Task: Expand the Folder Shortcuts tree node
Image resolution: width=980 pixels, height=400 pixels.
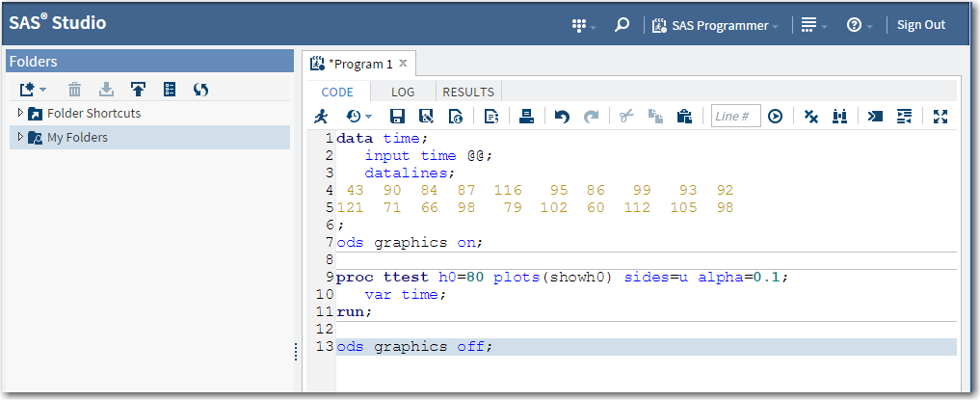Action: (x=20, y=113)
